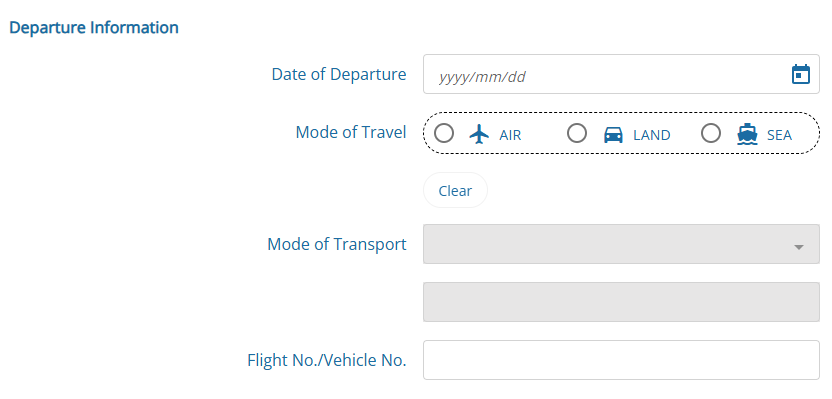Click the ship icon for SEA
832x399 pixels.
click(747, 134)
